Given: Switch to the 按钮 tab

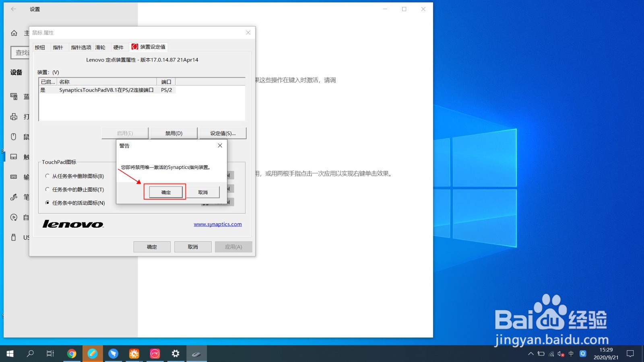Looking at the screenshot, I should pyautogui.click(x=40, y=47).
